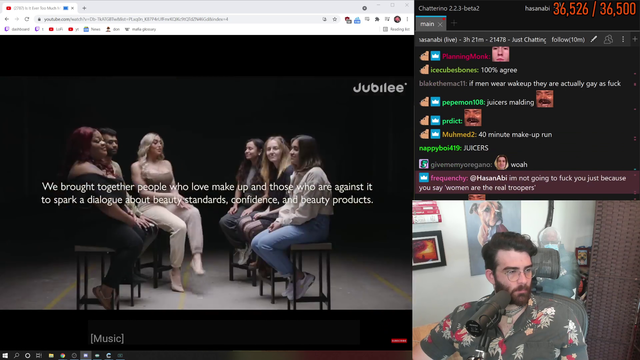Click username pepemon108 in chat

point(463,102)
